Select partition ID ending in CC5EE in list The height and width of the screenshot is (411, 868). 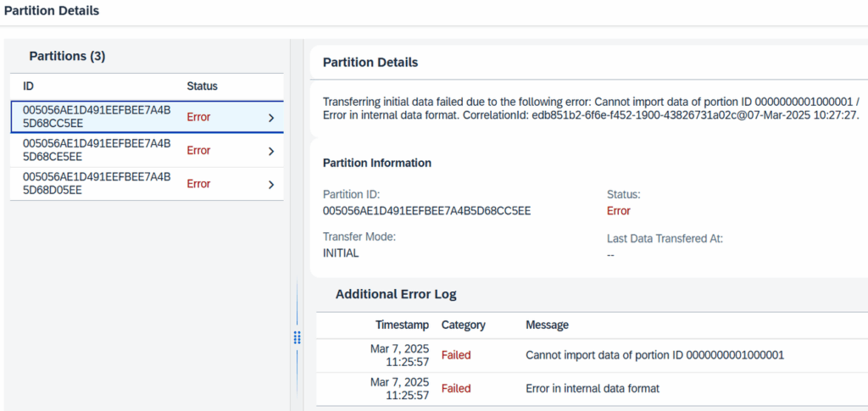(97, 117)
